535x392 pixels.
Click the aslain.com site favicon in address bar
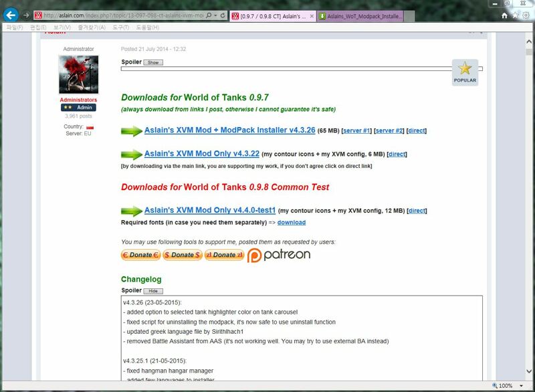(38, 15)
